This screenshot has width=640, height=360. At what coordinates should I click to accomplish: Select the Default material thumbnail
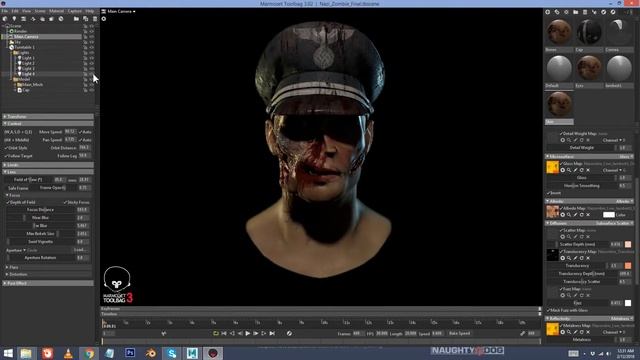pyautogui.click(x=559, y=68)
